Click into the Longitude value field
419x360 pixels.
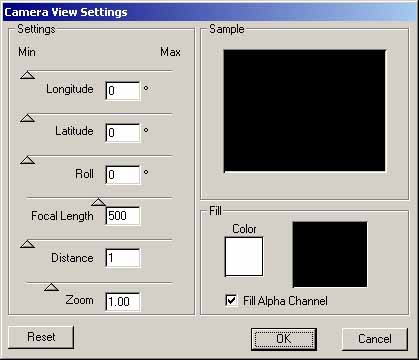point(123,91)
